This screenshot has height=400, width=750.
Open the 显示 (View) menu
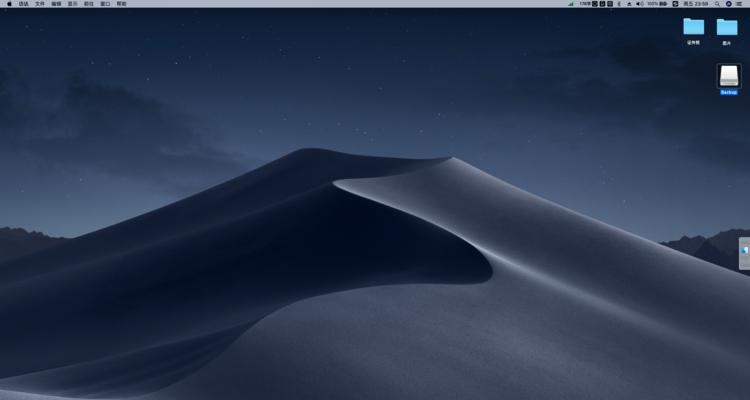point(72,3)
